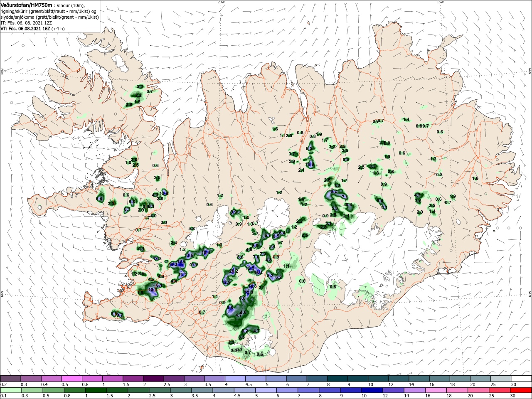This screenshot has width=532, height=399.
Task: Select upper legend swatch between 1.5 and 2
Action: [x=133, y=378]
